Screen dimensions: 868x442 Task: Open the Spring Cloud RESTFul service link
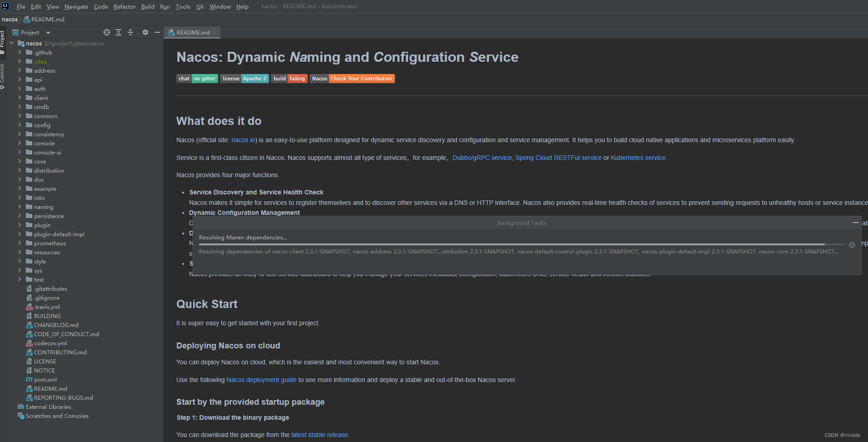point(558,158)
